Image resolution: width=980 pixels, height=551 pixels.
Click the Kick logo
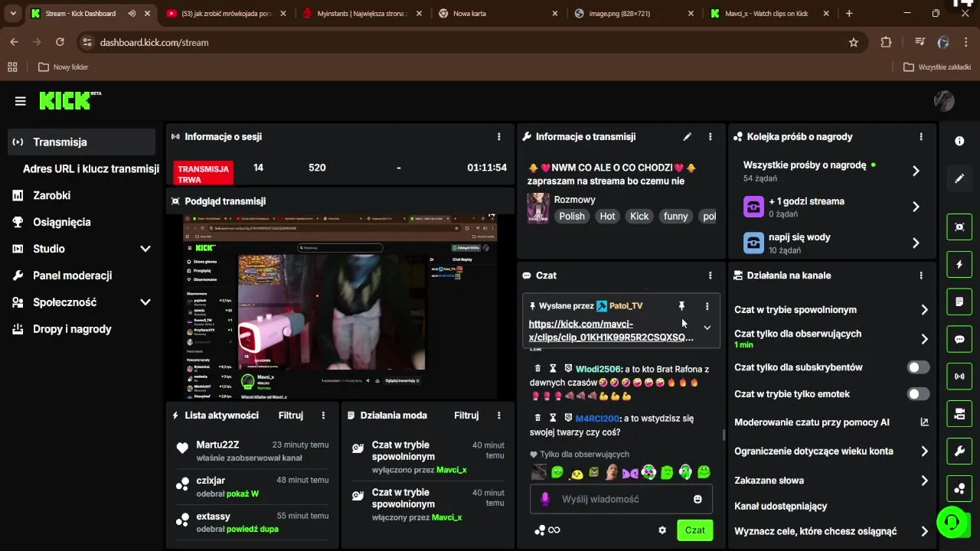70,100
